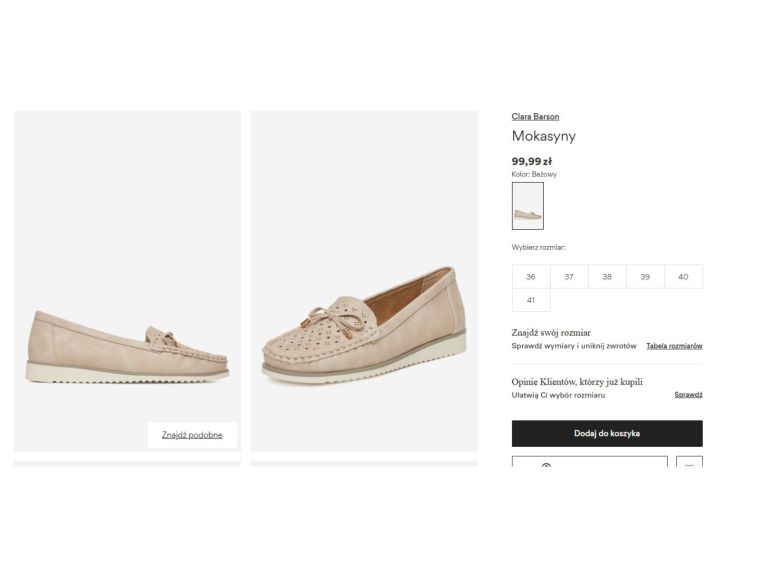Choose shoe size 36
The height and width of the screenshot is (570, 760).
(531, 277)
